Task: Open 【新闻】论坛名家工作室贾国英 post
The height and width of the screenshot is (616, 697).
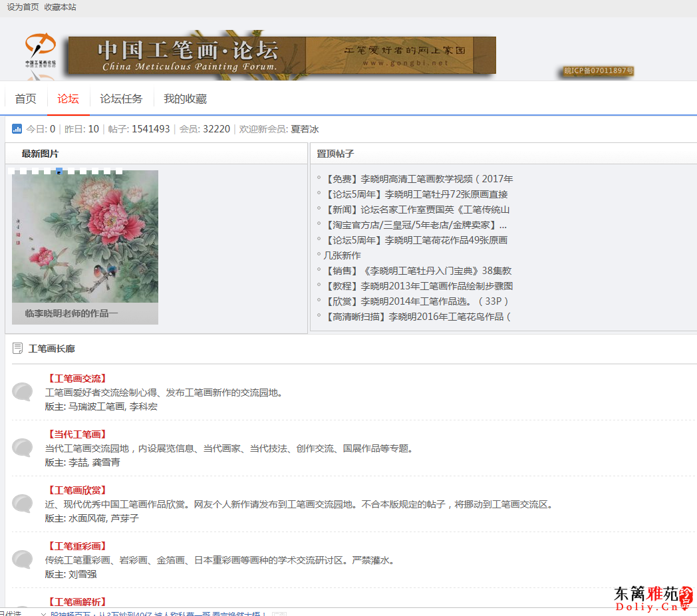Action: pos(416,210)
